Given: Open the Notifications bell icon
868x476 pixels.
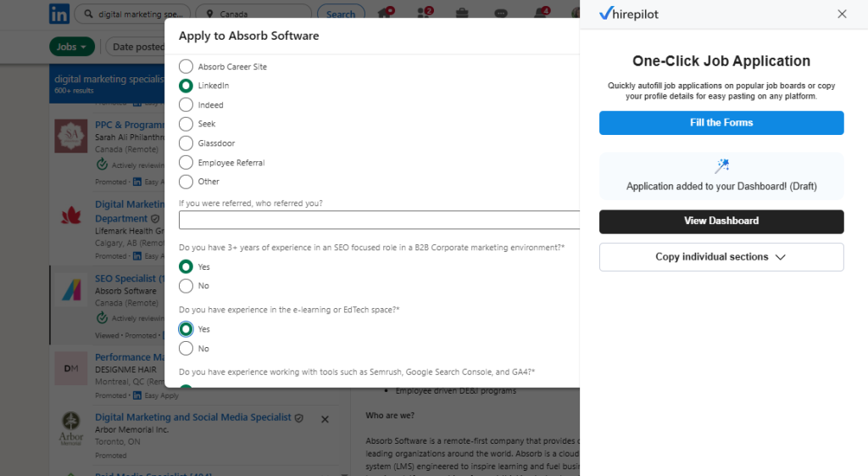Looking at the screenshot, I should point(542,12).
